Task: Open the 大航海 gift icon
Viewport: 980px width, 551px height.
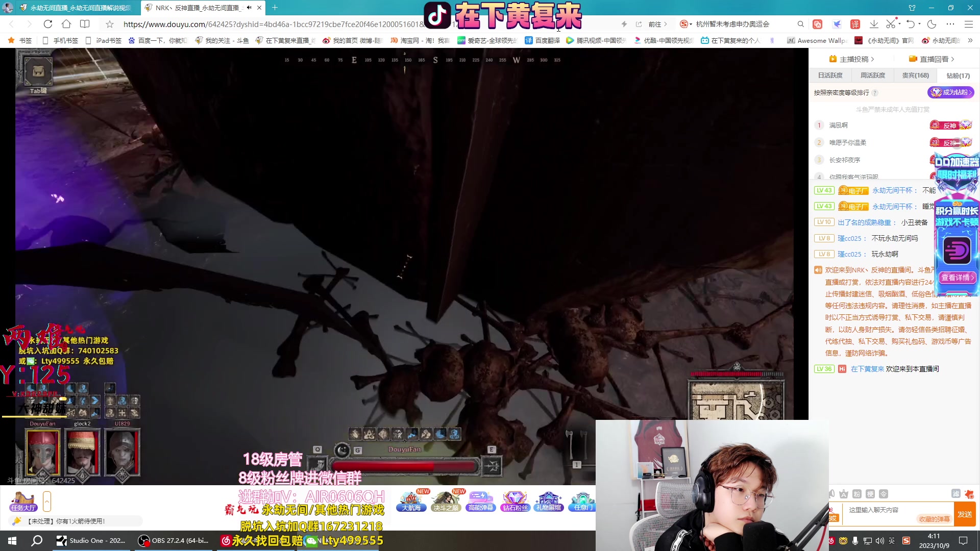Action: (x=411, y=502)
